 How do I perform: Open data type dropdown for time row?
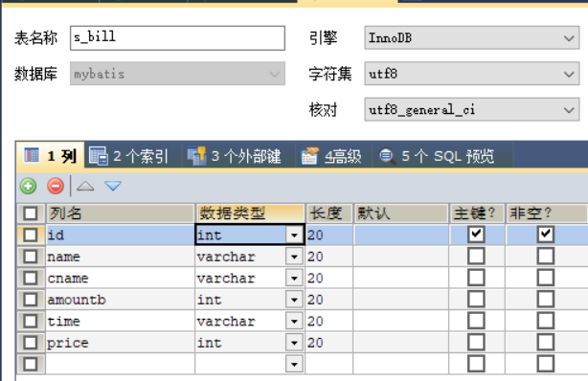click(294, 322)
